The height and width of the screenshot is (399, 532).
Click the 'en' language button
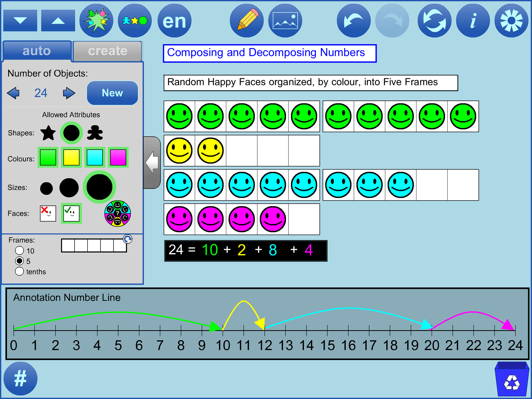click(x=174, y=21)
